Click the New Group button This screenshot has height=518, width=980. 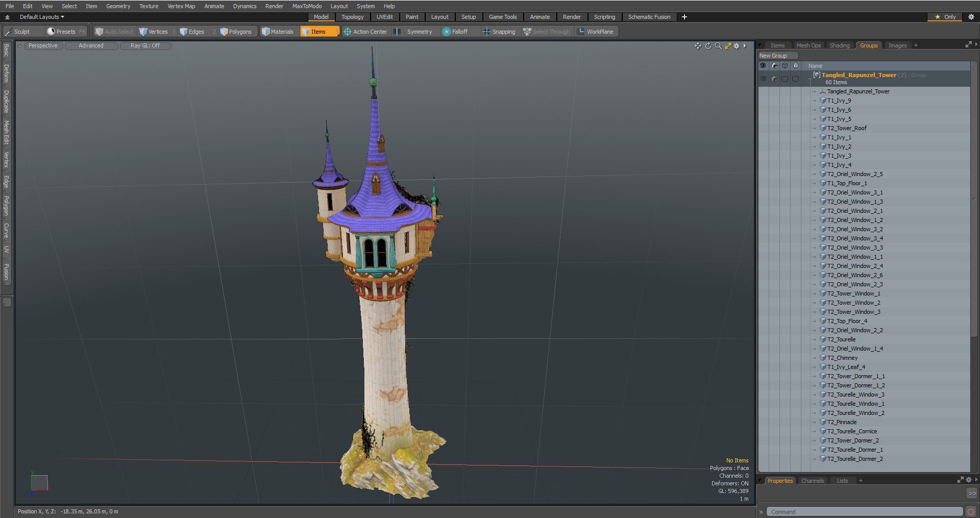tap(778, 56)
